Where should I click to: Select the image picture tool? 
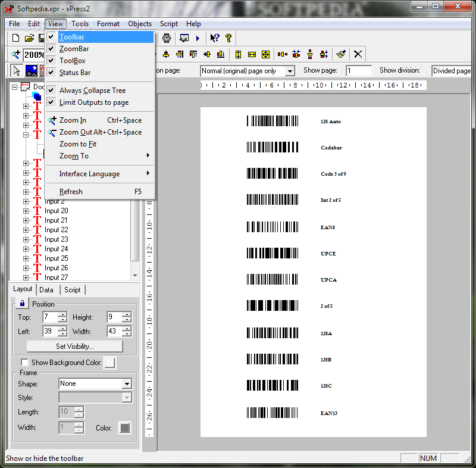[x=31, y=71]
